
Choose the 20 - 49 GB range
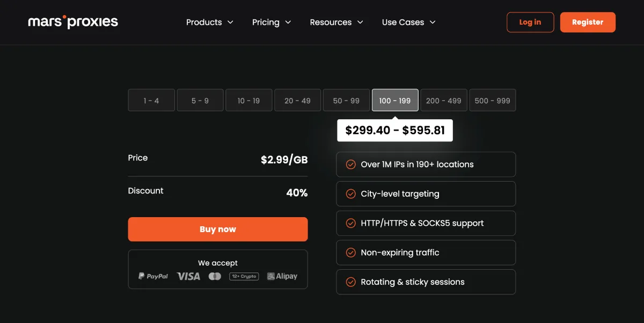[298, 101]
